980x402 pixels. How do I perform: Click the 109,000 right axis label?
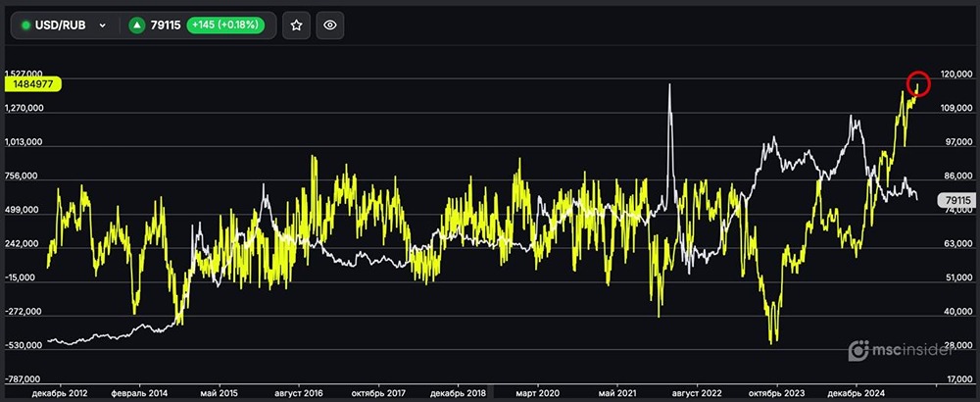pos(956,108)
